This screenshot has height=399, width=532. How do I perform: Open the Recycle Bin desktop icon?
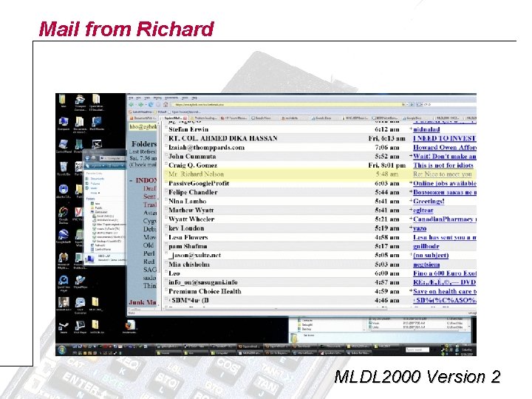tap(64, 168)
